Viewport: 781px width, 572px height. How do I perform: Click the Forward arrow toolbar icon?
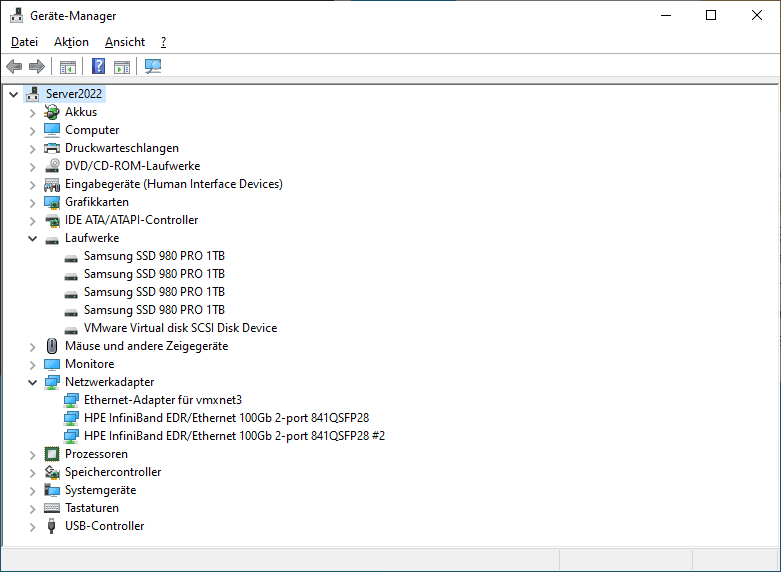click(x=37, y=66)
